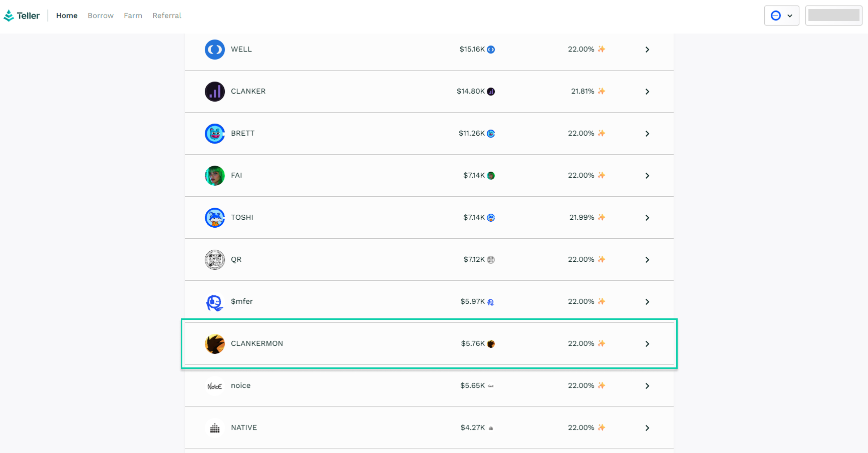Click the Teller logo
The width and height of the screenshot is (868, 453).
pos(22,16)
